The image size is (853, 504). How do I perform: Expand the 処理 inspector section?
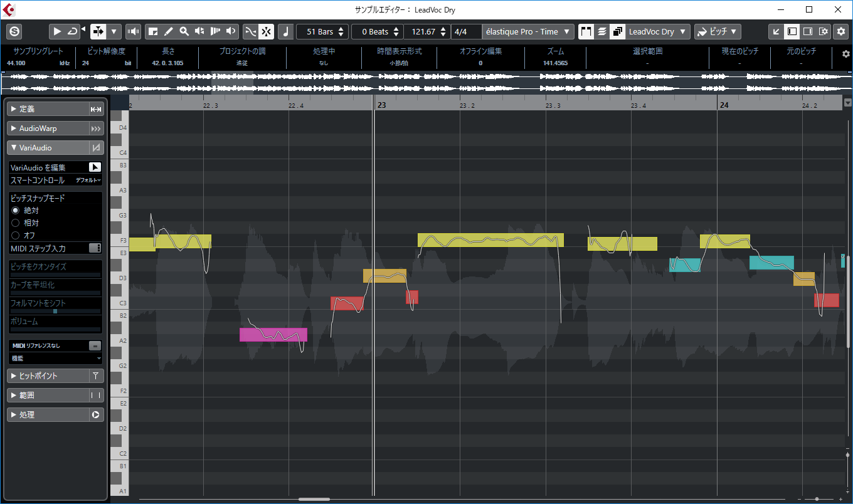(x=47, y=415)
